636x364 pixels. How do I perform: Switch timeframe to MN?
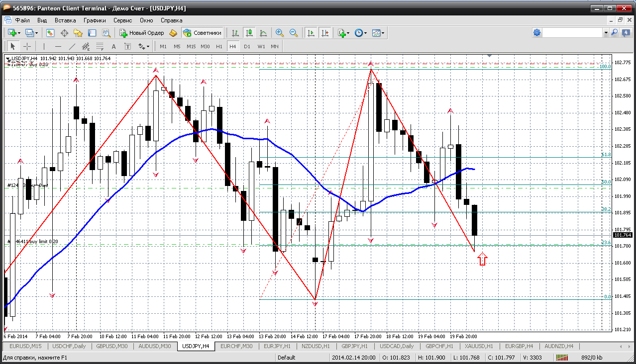coord(275,46)
